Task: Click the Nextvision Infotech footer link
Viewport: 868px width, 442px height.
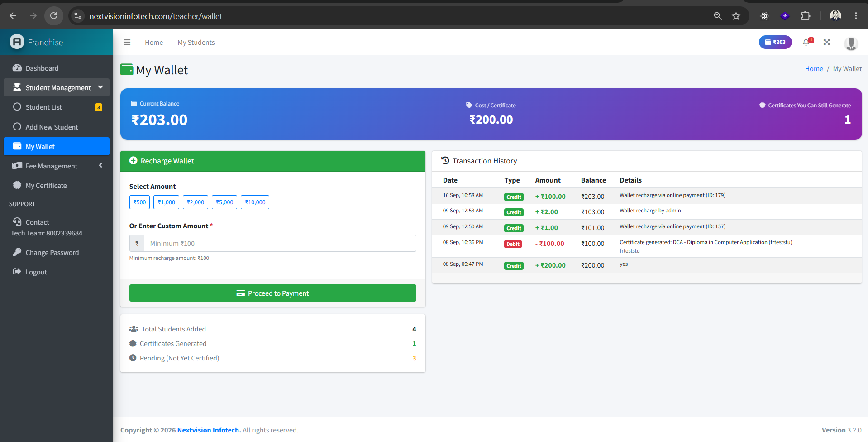Action: 209,430
